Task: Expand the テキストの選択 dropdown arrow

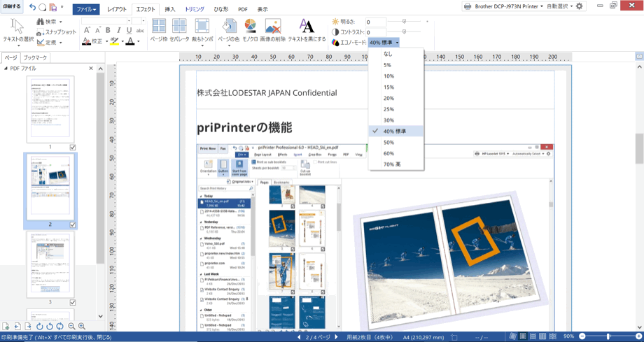Action: pyautogui.click(x=17, y=45)
